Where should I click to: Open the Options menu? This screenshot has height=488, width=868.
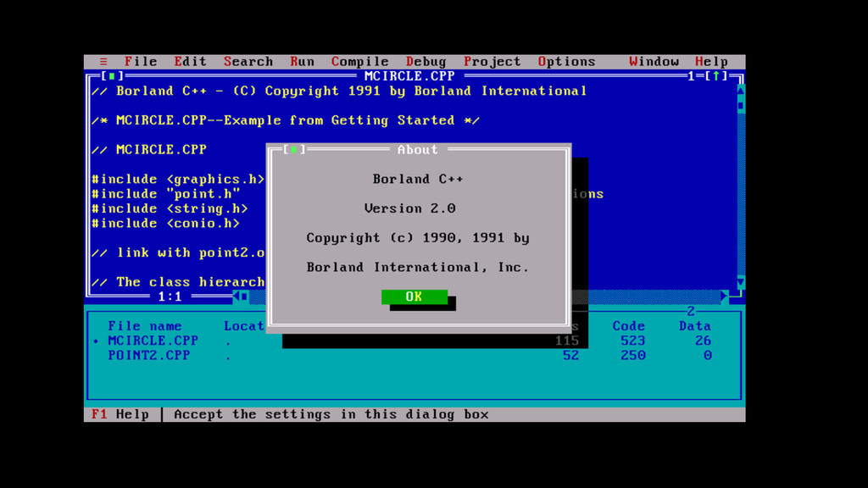pyautogui.click(x=566, y=61)
